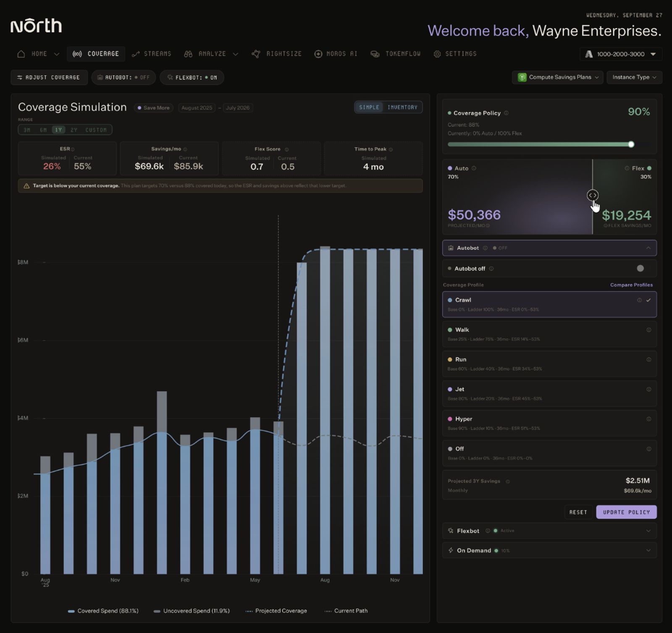Select the Crawl coverage profile
This screenshot has width=672, height=633.
point(549,304)
